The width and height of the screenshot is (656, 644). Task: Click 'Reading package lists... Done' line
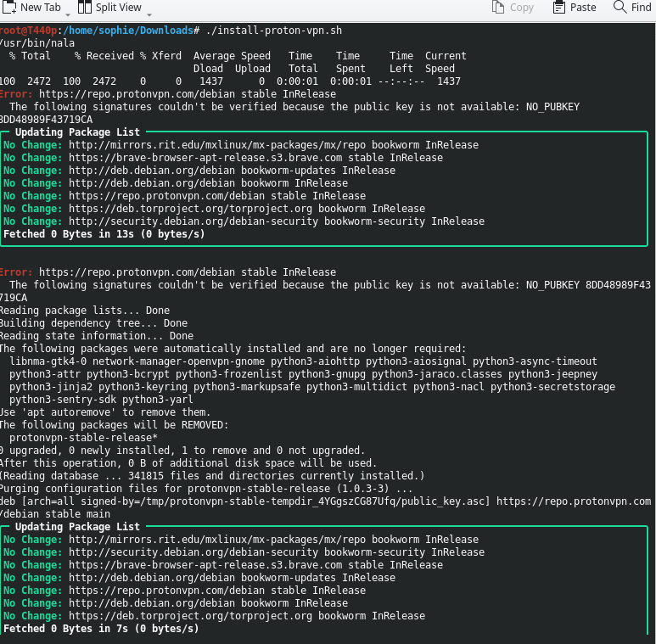85,311
